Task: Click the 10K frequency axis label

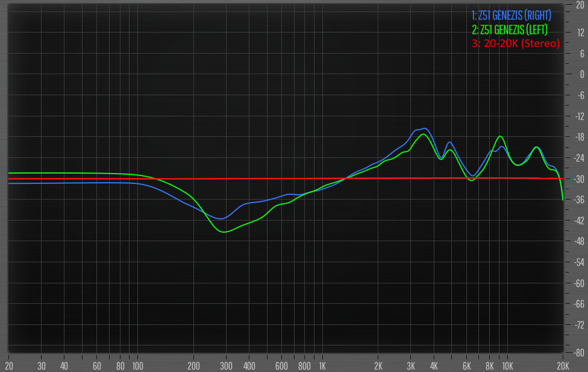Action: coord(507,366)
